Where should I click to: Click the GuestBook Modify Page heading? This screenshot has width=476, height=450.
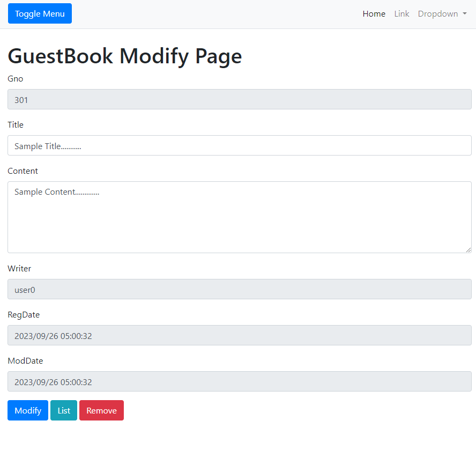pos(124,56)
